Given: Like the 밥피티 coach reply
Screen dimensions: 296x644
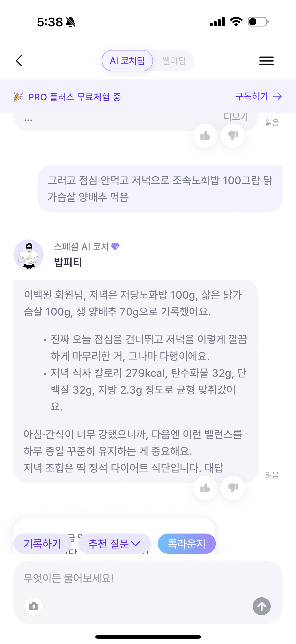Looking at the screenshot, I should click(x=205, y=488).
